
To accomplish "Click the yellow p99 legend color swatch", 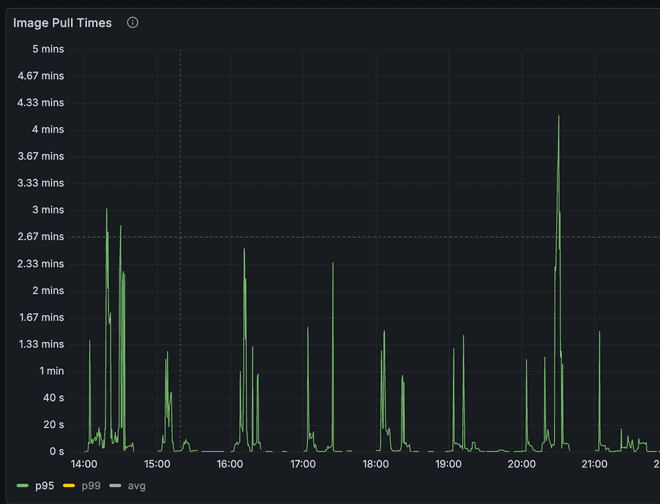I will coord(70,486).
